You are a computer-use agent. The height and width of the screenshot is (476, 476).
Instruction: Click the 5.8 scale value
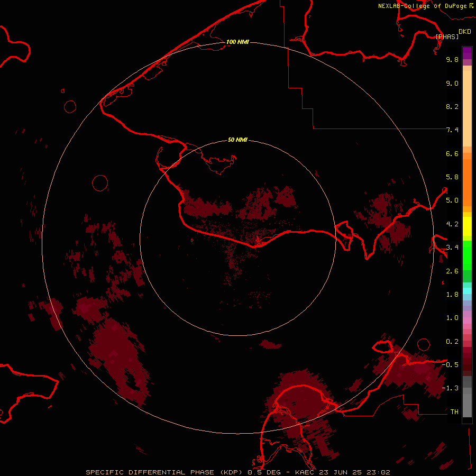452,177
